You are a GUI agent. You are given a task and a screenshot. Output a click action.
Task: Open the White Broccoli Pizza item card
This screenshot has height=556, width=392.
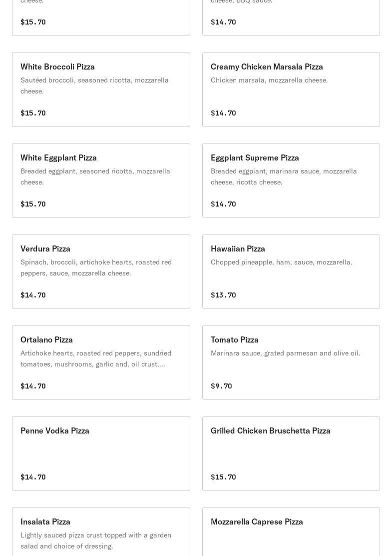(x=101, y=89)
